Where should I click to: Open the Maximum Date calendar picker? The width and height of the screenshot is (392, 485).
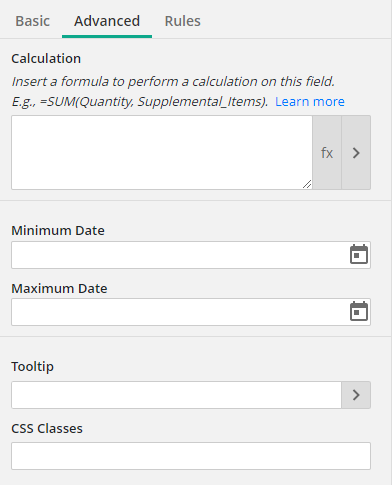(359, 312)
